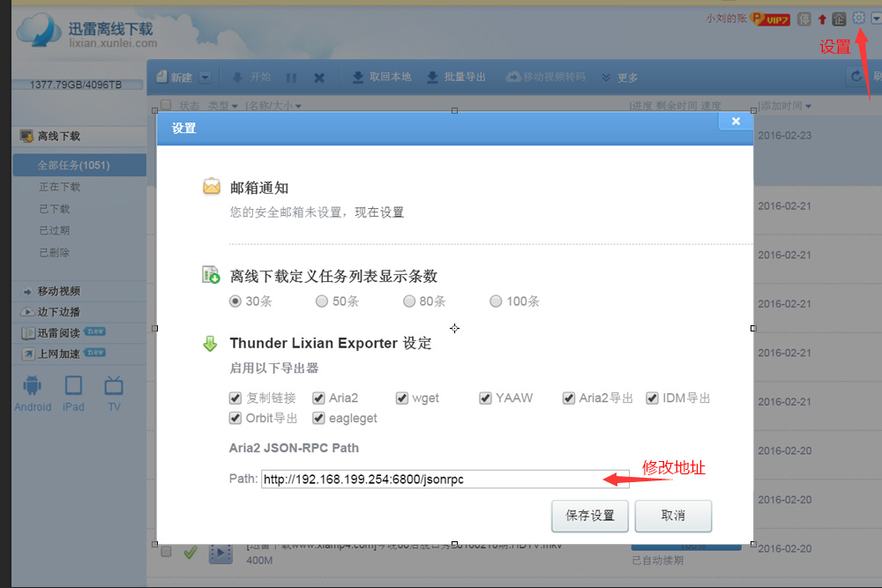This screenshot has height=588, width=882.
Task: Click the Aria2 JSON-RPC Path input field
Action: (x=441, y=479)
